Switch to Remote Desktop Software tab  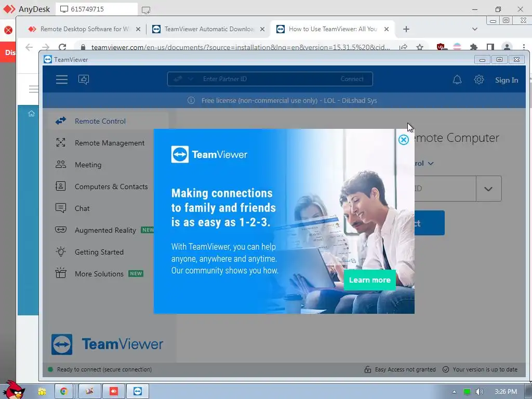[x=84, y=29]
